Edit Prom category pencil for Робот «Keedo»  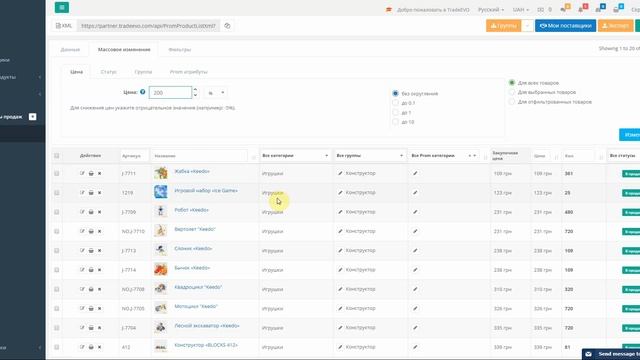pyautogui.click(x=415, y=212)
